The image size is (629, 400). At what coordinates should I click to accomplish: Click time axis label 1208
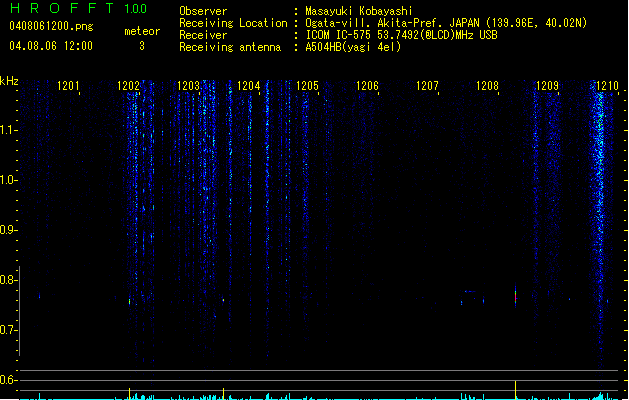coord(487,86)
